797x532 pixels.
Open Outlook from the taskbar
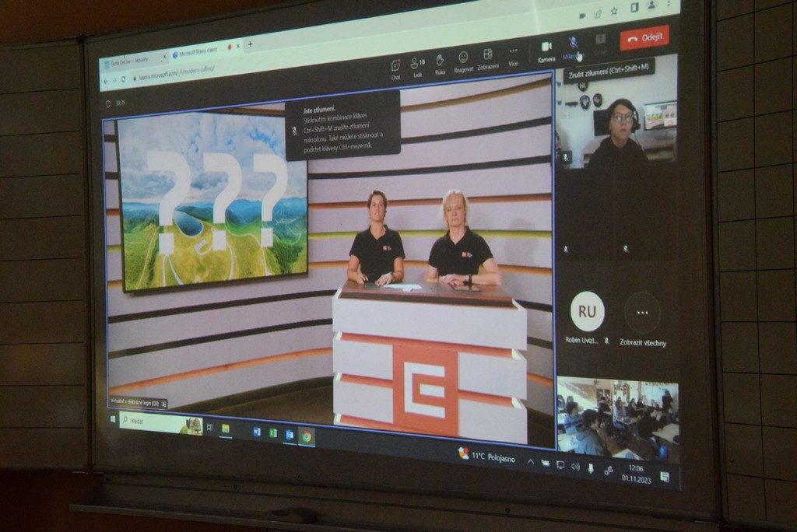coord(290,436)
